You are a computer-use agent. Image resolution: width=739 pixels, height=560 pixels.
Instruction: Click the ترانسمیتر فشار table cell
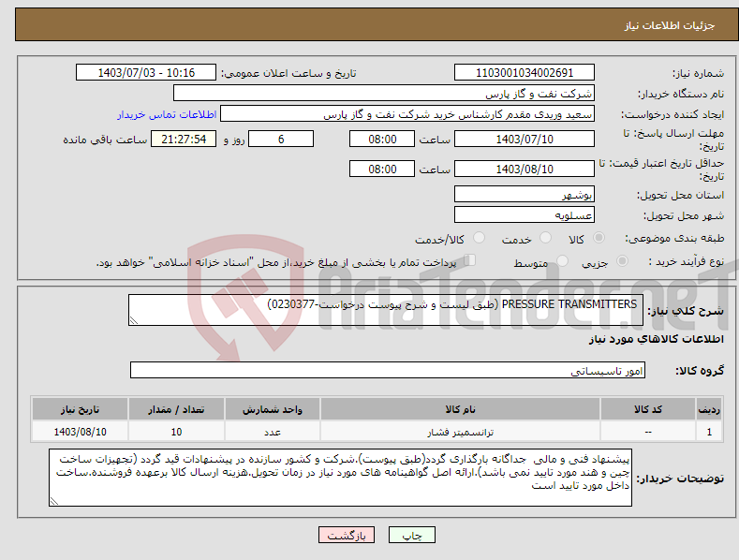pos(460,432)
